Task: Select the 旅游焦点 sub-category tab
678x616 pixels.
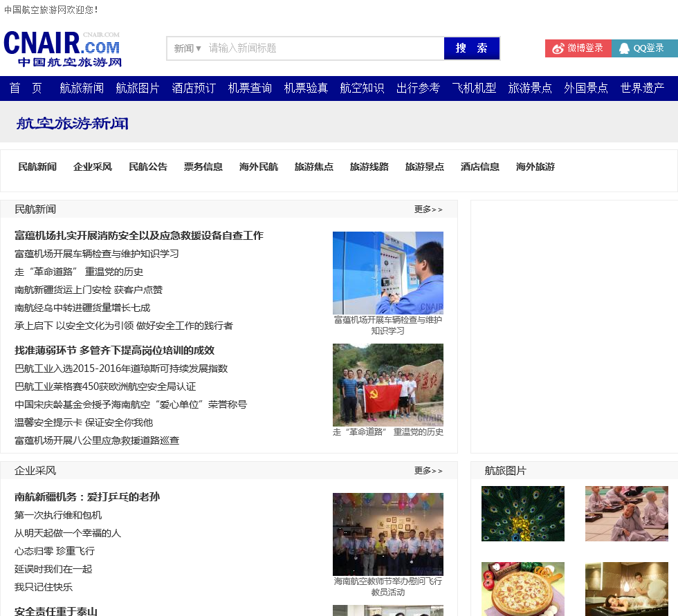Action: [314, 167]
